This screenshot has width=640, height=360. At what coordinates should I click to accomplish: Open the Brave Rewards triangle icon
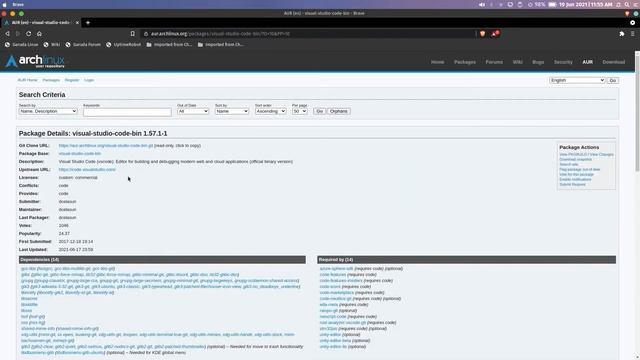tap(495, 33)
